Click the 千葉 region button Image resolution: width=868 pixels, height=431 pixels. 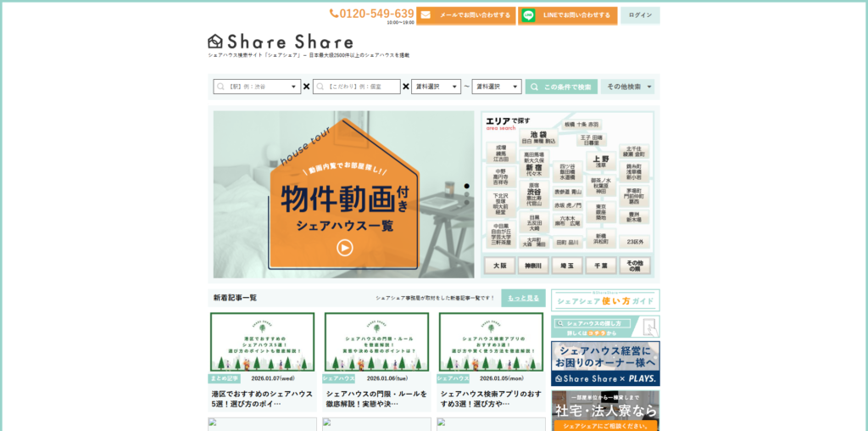tap(601, 266)
